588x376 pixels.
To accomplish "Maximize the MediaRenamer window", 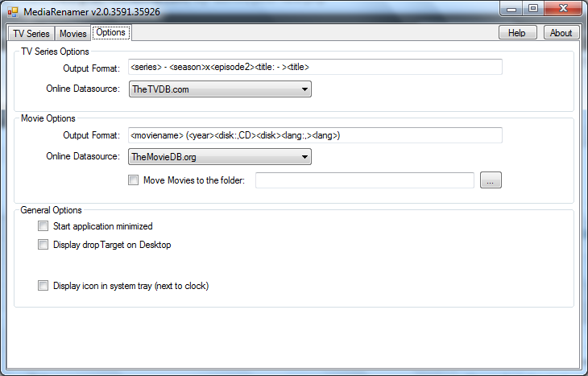I will tap(533, 9).
